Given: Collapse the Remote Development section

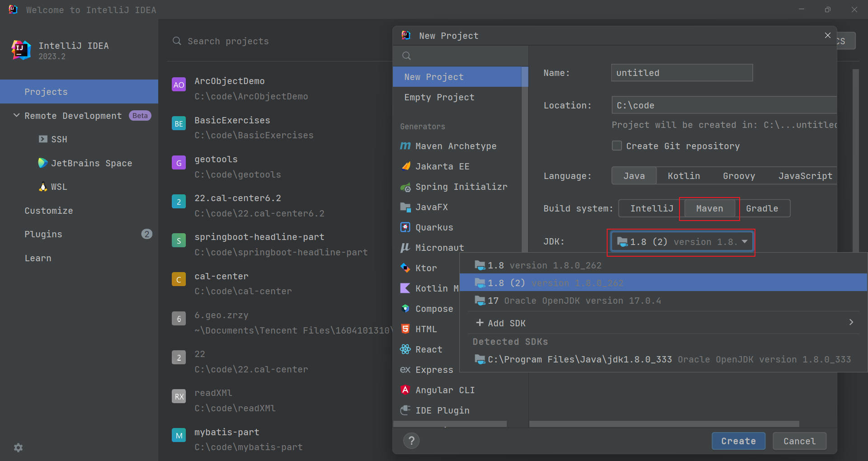Looking at the screenshot, I should pyautogui.click(x=17, y=116).
